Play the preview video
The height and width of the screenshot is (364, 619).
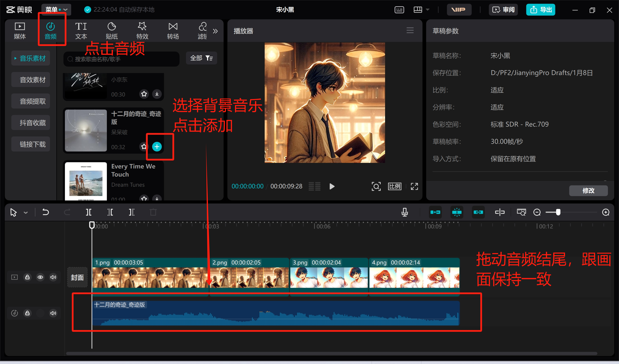(332, 187)
